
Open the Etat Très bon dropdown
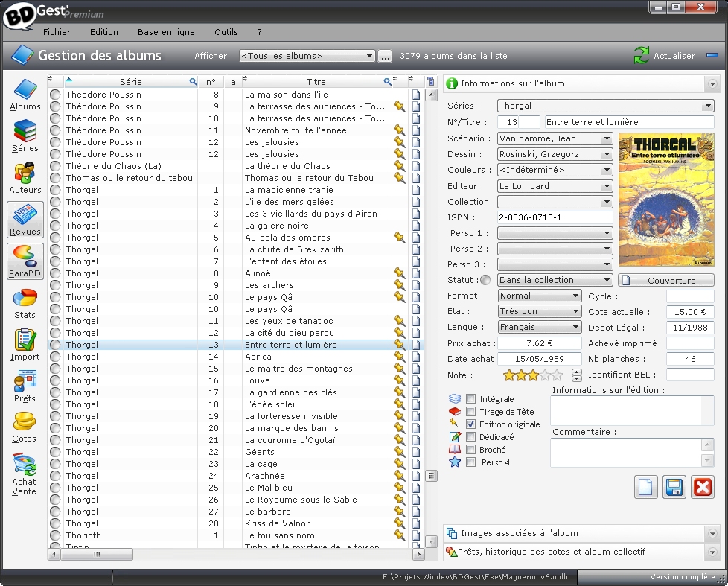(540, 311)
